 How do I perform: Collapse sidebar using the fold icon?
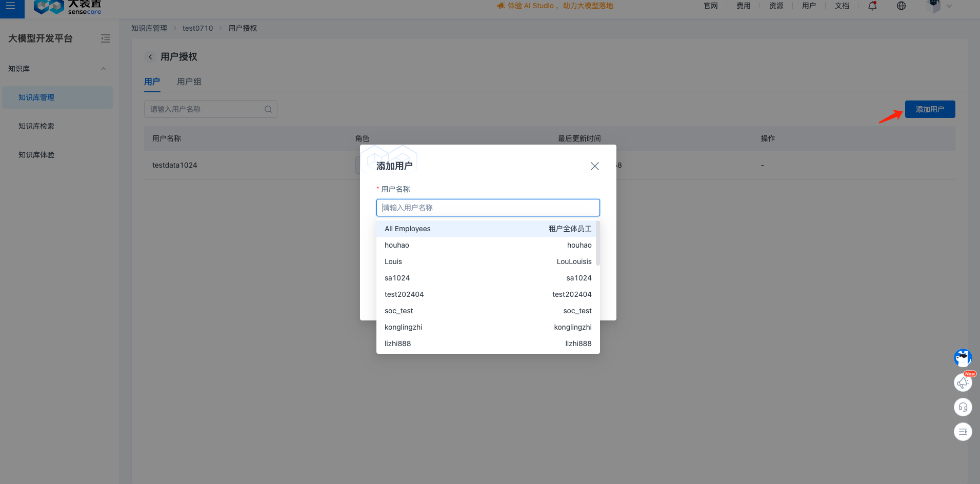point(106,38)
